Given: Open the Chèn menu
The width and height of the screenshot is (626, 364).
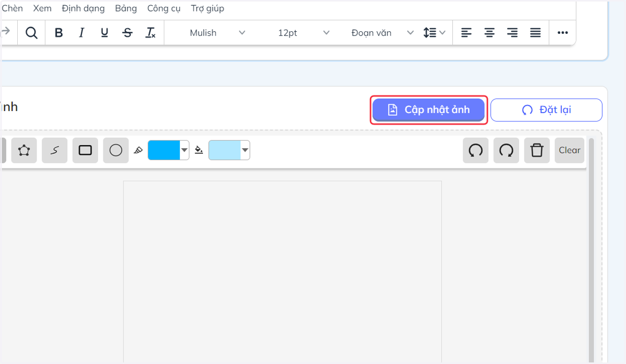Looking at the screenshot, I should (12, 8).
